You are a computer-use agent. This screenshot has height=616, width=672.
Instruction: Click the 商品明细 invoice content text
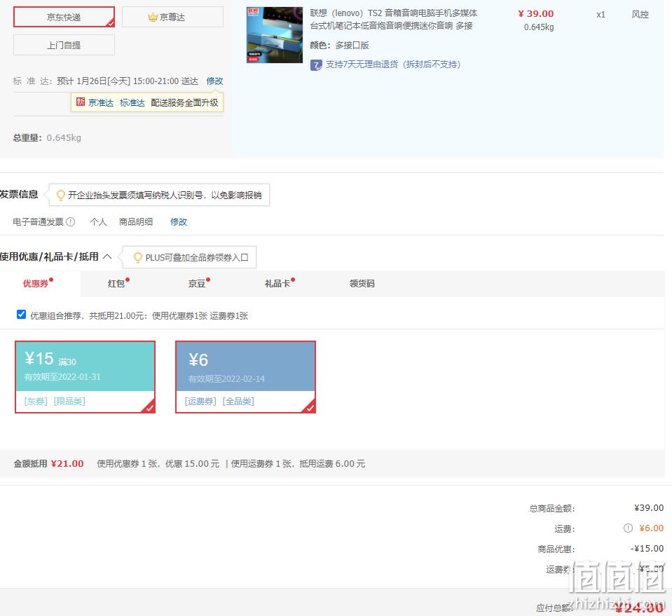[x=136, y=222]
